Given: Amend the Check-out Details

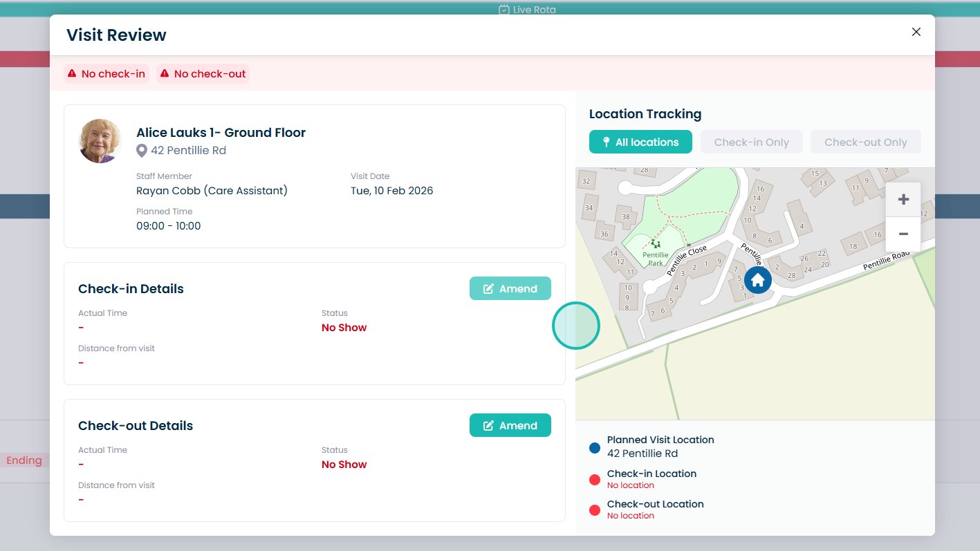Looking at the screenshot, I should [x=510, y=425].
